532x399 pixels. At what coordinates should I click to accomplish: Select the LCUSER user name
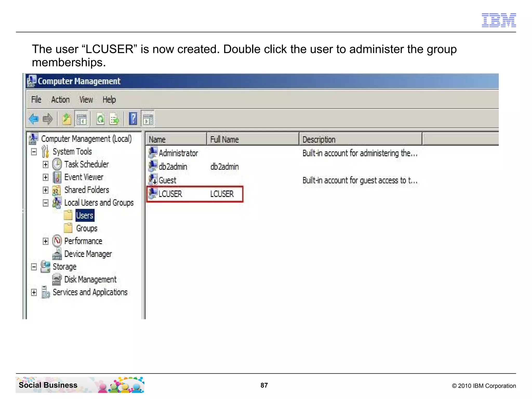click(170, 194)
